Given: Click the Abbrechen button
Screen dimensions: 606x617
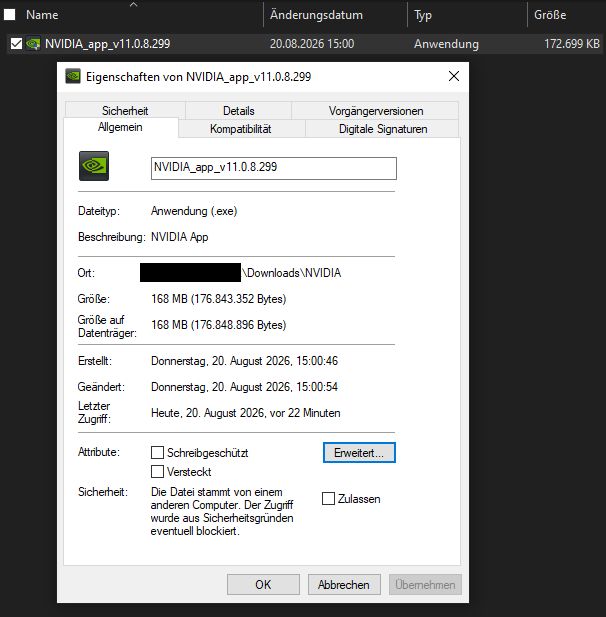Looking at the screenshot, I should point(344,584).
